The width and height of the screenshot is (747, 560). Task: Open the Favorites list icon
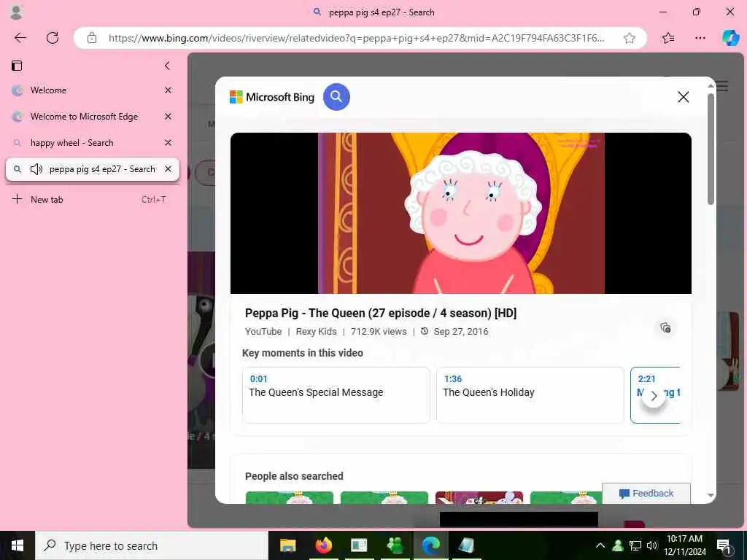pyautogui.click(x=668, y=38)
